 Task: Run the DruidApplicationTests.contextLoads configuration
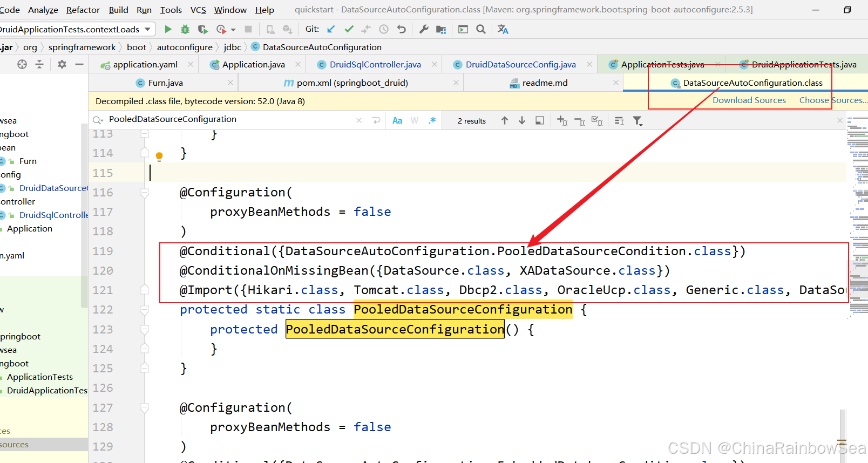(168, 29)
